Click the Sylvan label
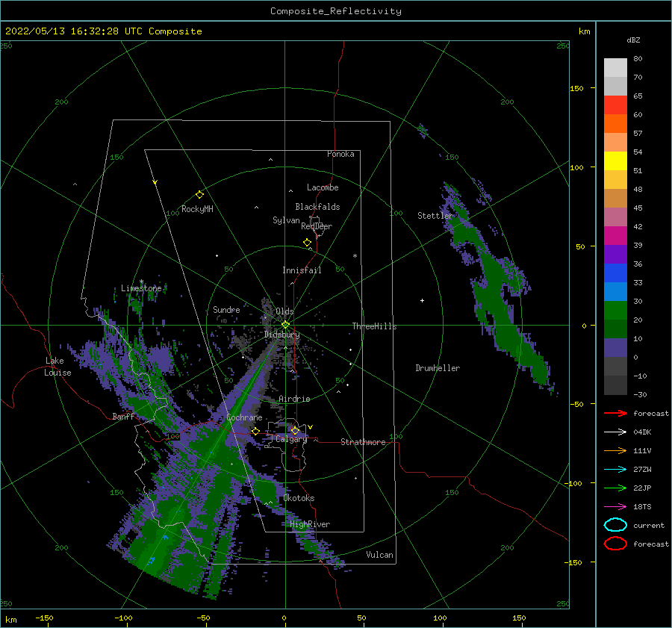The image size is (672, 628). (286, 220)
